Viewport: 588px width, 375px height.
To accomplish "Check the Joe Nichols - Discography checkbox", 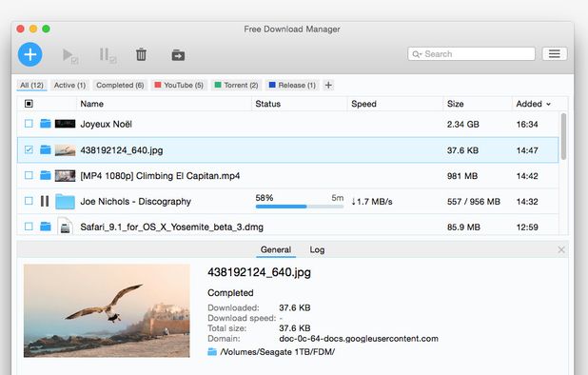I will [29, 201].
